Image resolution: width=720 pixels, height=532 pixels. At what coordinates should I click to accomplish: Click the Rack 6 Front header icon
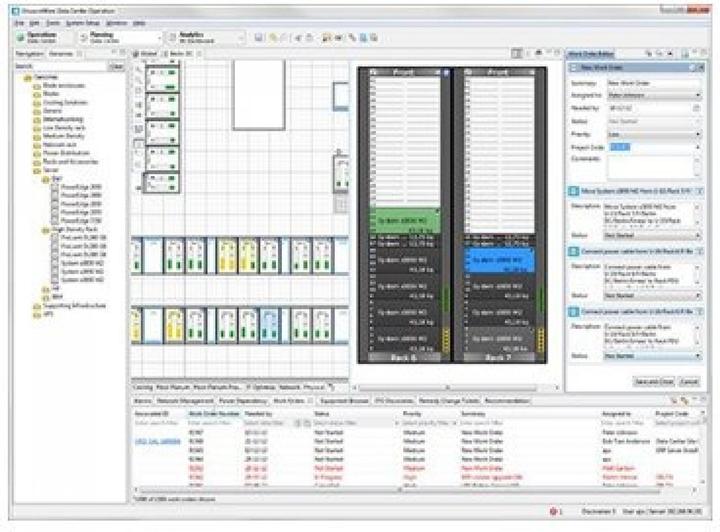(x=374, y=72)
